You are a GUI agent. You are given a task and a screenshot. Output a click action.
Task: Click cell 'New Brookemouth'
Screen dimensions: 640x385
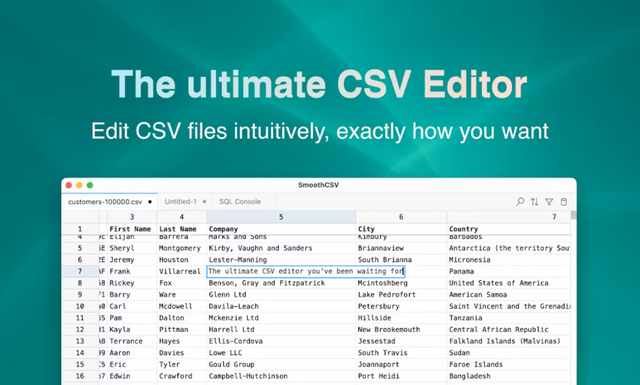(x=401, y=329)
